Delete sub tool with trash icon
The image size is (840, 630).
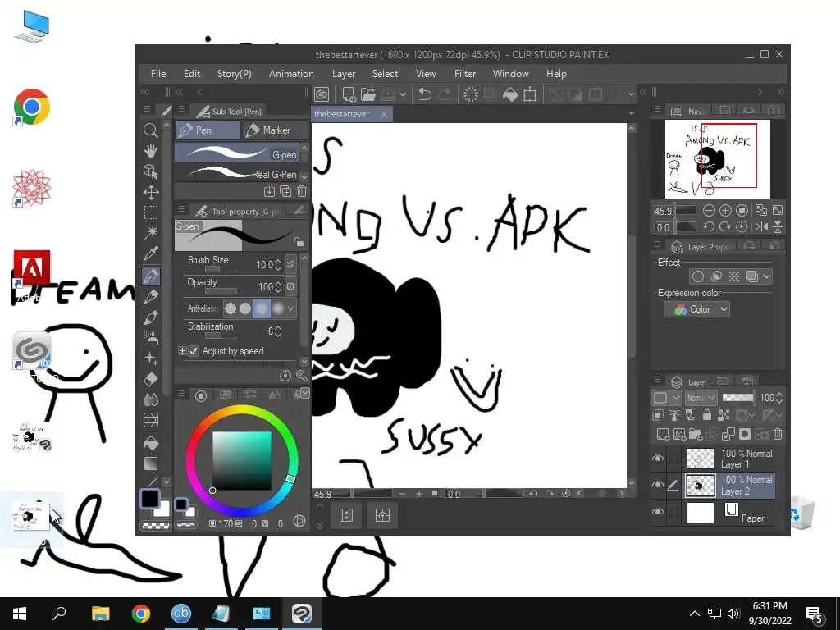click(x=302, y=191)
